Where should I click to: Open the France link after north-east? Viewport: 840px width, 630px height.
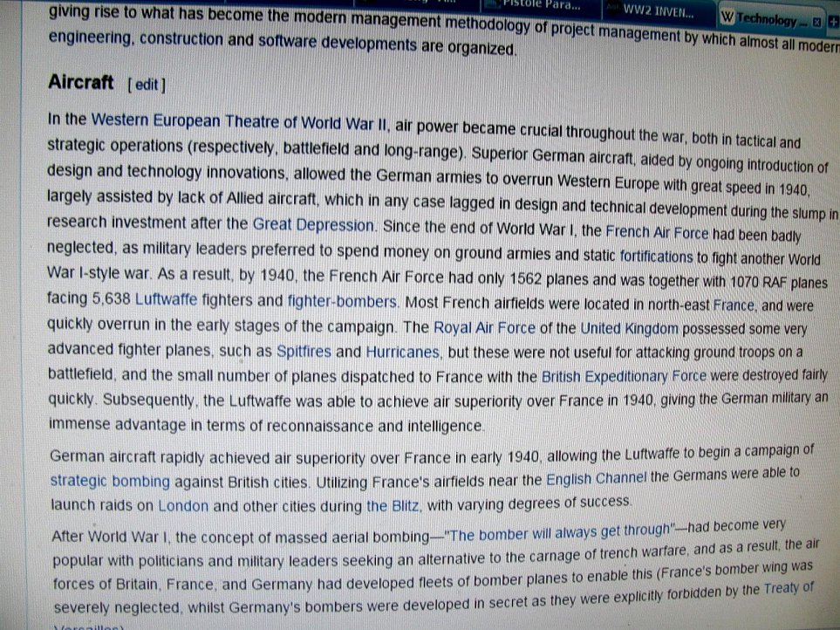coord(734,305)
